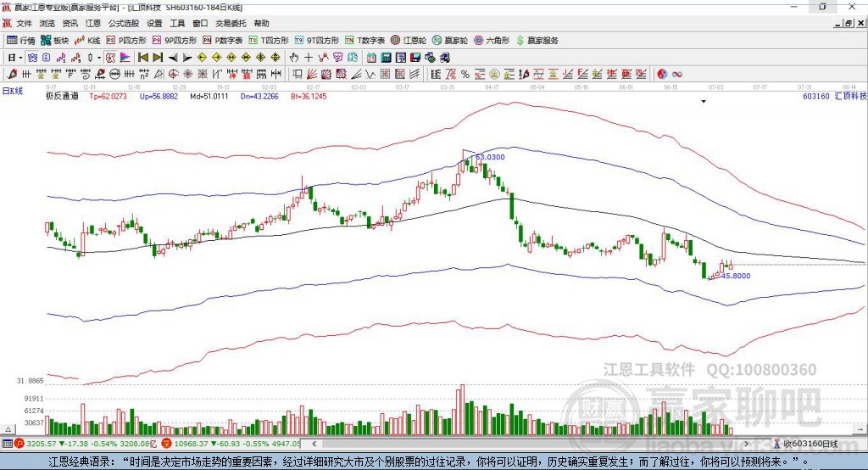The image size is (868, 470).
Task: Click the Shenzhen index 10968.37 status entry
Action: pos(232,444)
